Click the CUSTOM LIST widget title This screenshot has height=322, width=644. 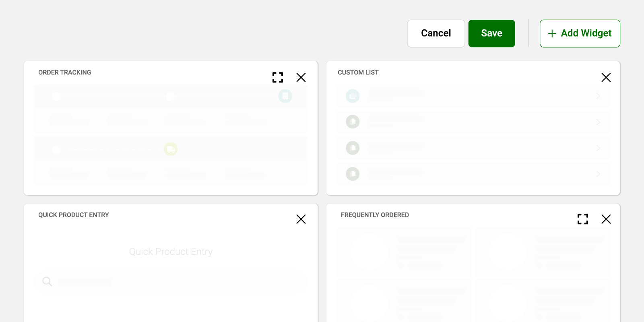(x=358, y=72)
